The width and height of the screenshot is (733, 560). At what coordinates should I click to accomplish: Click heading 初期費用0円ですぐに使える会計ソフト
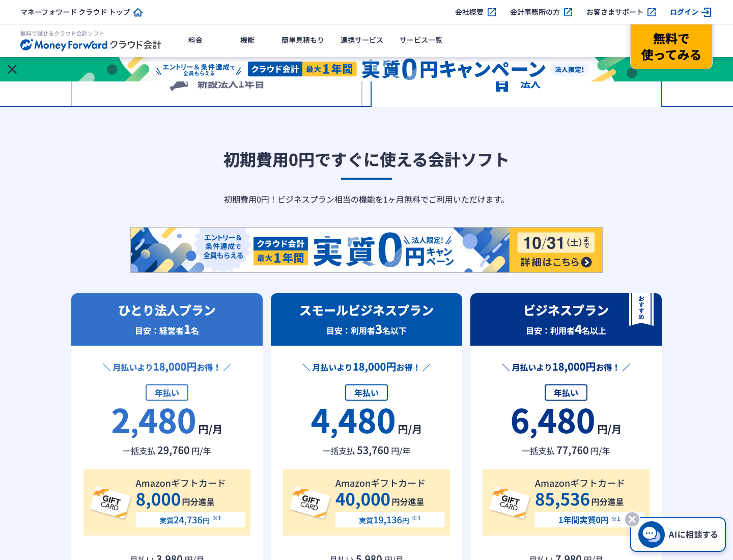point(366,160)
